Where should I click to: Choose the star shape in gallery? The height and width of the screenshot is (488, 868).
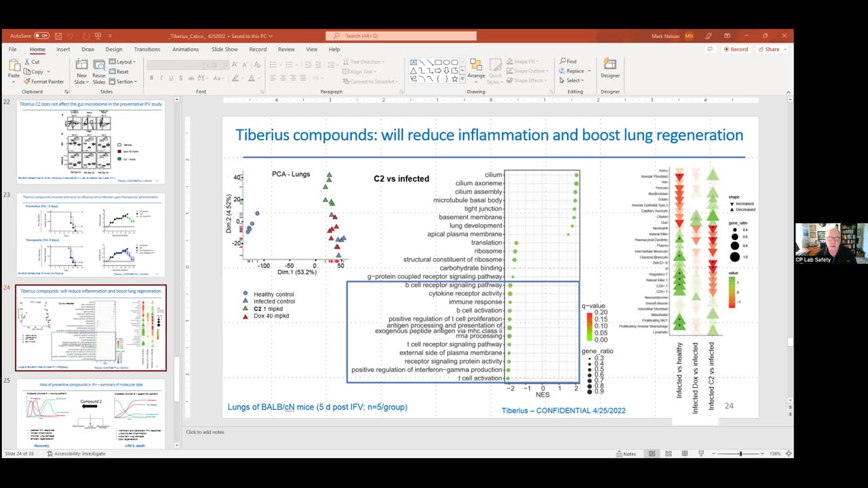(x=454, y=79)
